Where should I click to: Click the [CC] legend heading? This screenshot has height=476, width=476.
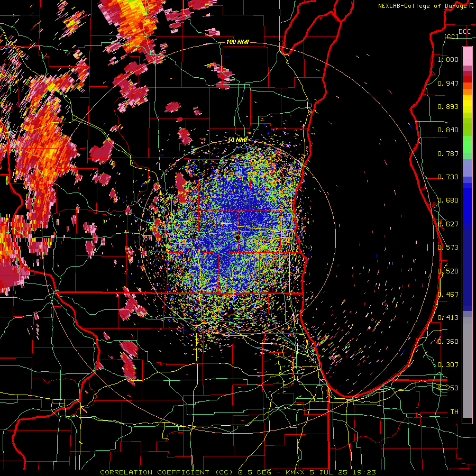tap(452, 36)
